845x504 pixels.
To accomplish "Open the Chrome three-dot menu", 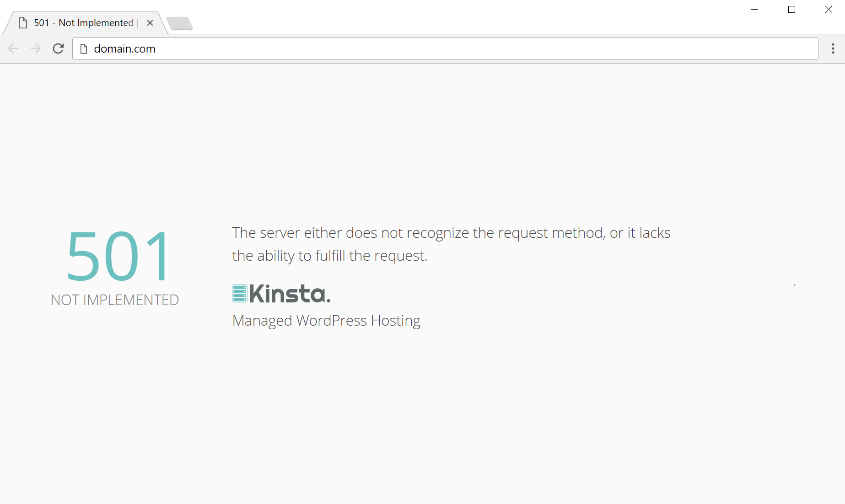I will (833, 48).
